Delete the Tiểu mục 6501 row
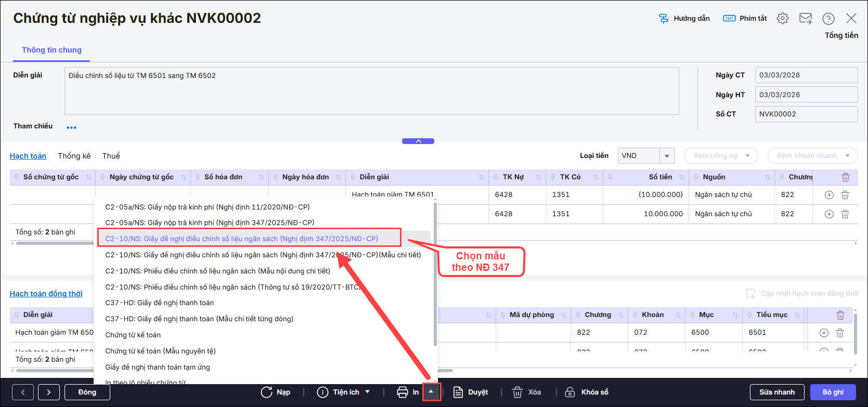 pos(840,333)
